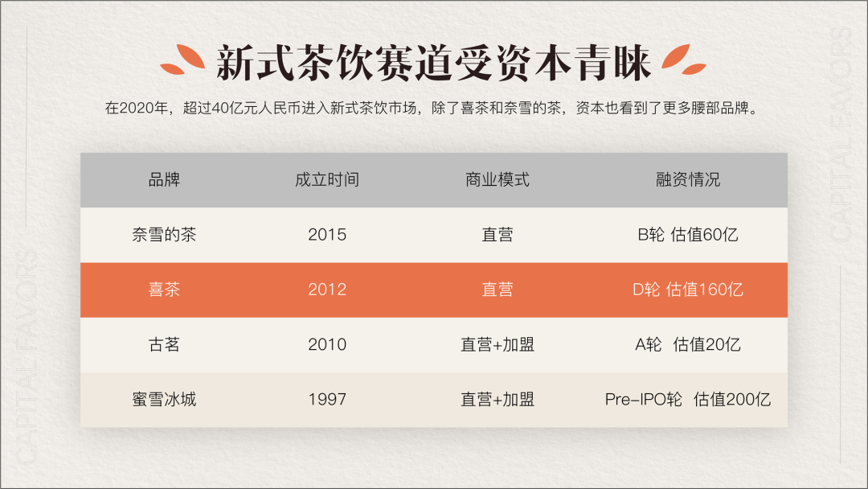This screenshot has height=489, width=868.
Task: Click the year 2010 cell
Action: tap(327, 344)
